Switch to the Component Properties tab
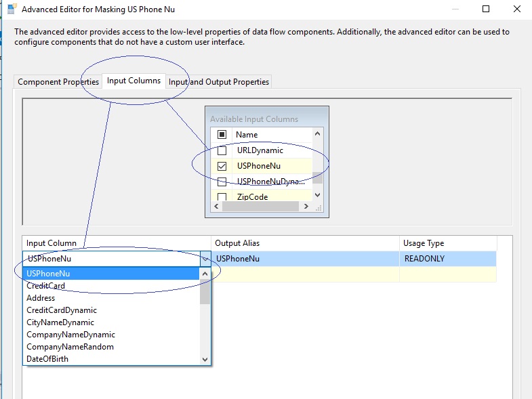The width and height of the screenshot is (532, 399). [x=58, y=82]
